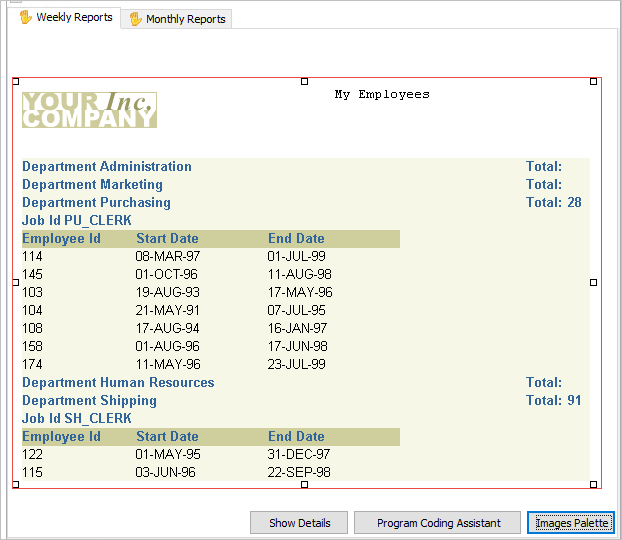Collapse the Department Shipping group
This screenshot has height=540, width=622.
click(89, 401)
